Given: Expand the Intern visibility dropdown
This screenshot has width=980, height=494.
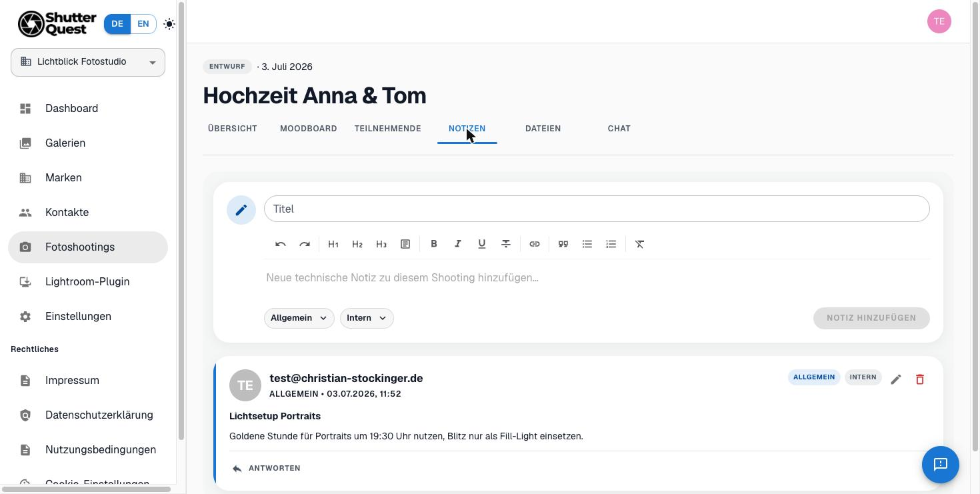Looking at the screenshot, I should [367, 318].
